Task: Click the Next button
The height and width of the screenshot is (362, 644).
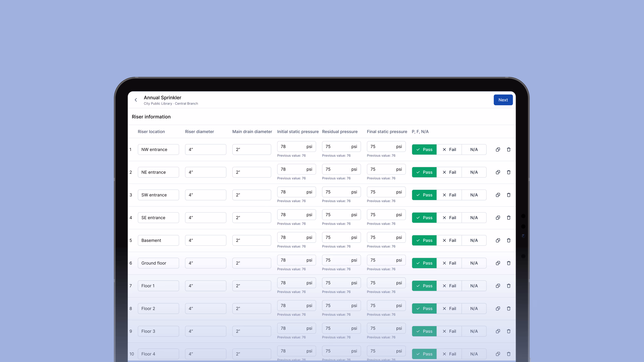Action: pos(503,100)
